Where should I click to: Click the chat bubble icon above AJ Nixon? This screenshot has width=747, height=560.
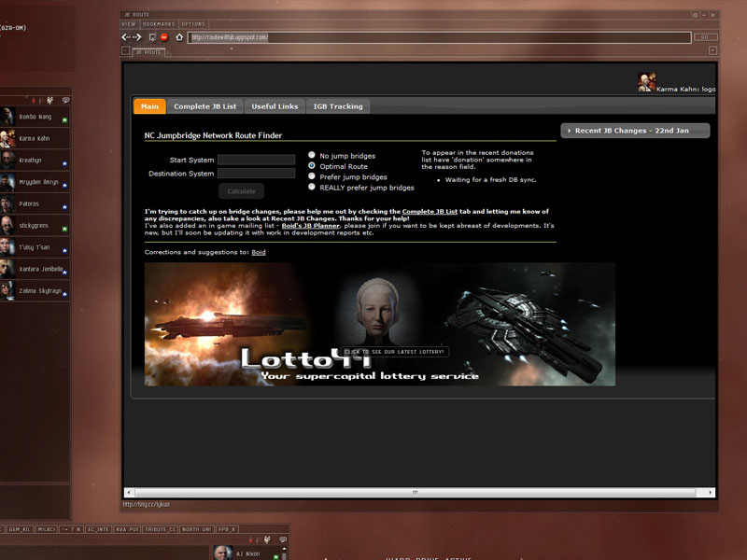tap(283, 539)
